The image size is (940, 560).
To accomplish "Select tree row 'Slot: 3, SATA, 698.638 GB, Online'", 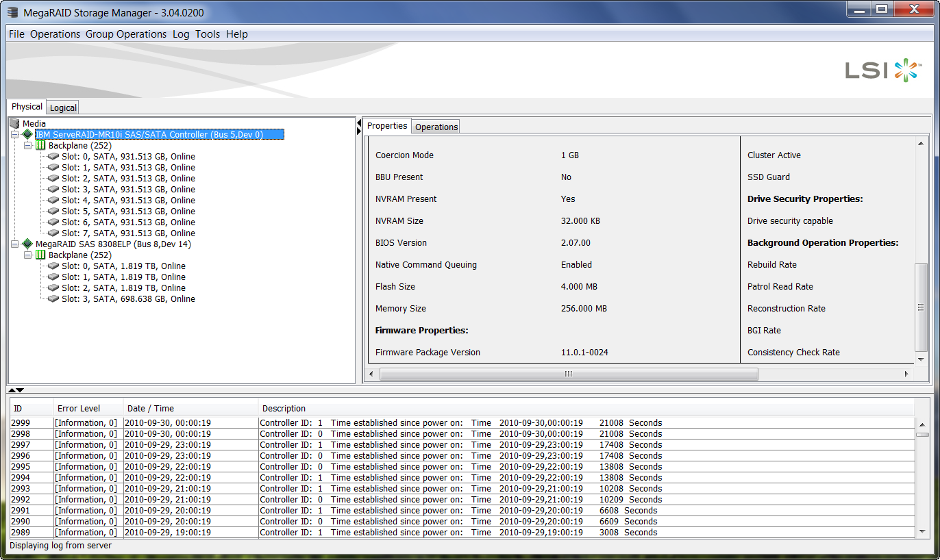I will pyautogui.click(x=128, y=298).
